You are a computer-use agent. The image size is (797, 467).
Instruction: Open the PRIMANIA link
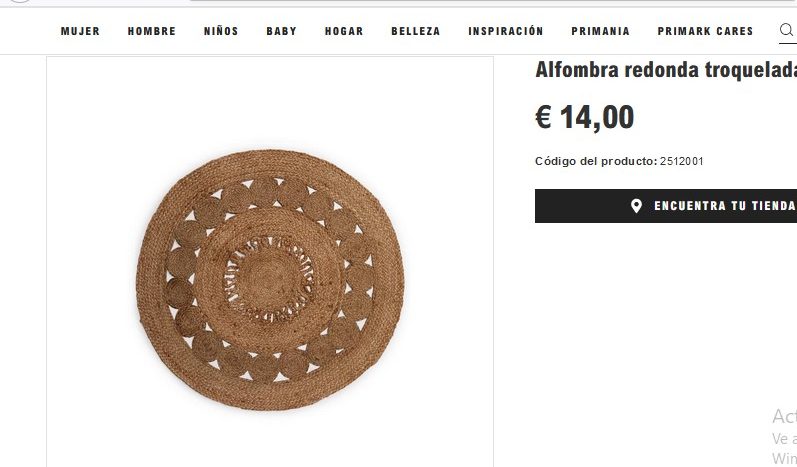(x=600, y=31)
